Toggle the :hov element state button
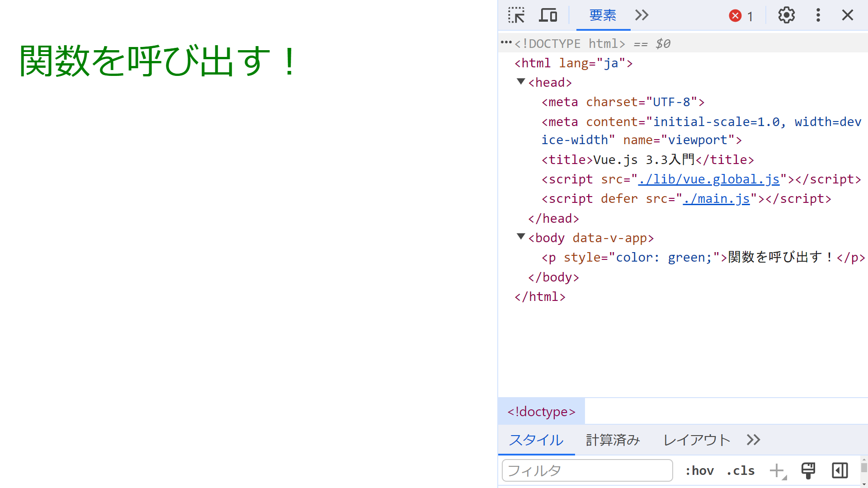This screenshot has width=868, height=488. 699,471
